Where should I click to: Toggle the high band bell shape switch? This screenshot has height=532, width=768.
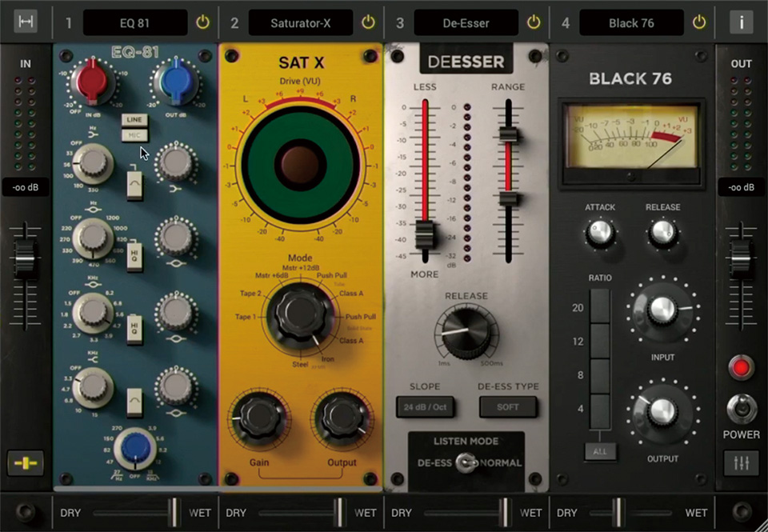click(x=134, y=403)
